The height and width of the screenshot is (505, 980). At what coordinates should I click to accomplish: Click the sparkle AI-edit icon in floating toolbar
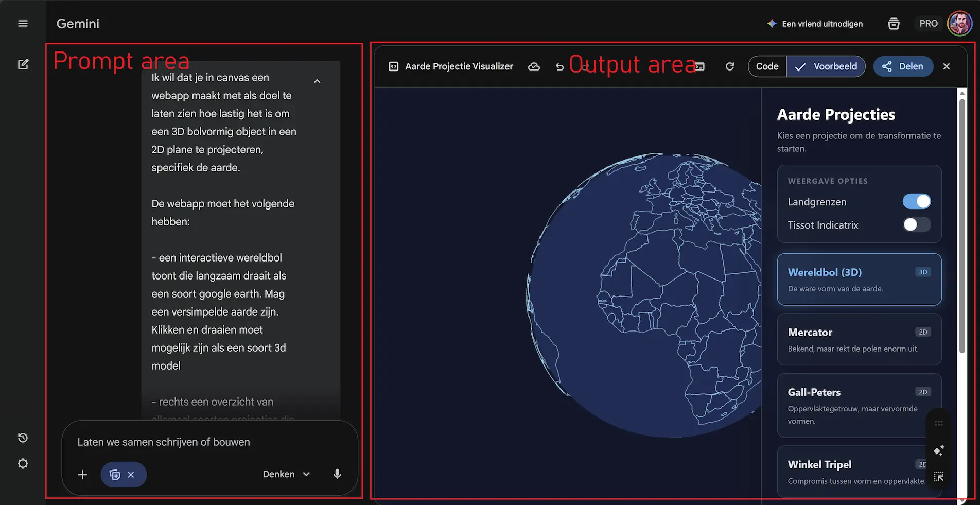938,450
